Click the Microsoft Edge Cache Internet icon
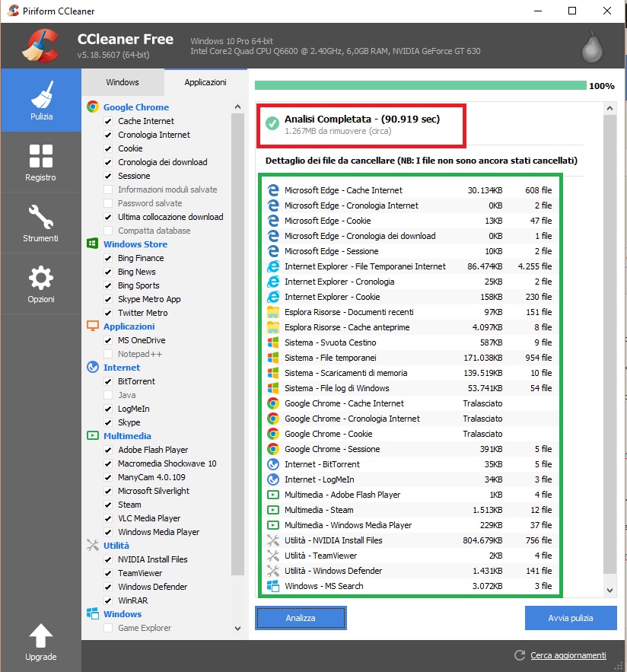Image resolution: width=627 pixels, height=672 pixels. [x=273, y=190]
